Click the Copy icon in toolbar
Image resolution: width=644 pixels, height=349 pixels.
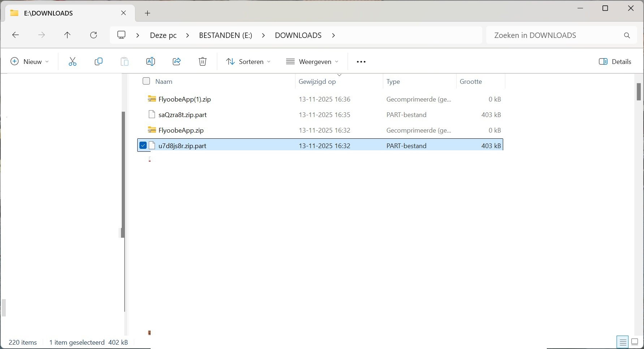pos(98,62)
